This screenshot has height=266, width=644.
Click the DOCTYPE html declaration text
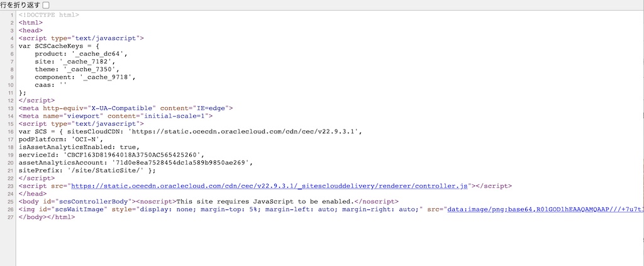click(49, 14)
